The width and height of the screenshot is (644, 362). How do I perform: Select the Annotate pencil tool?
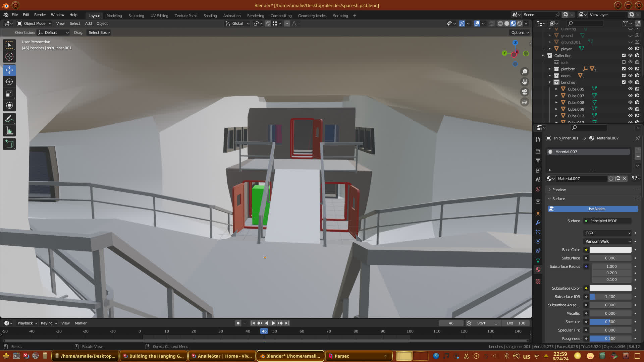pyautogui.click(x=9, y=119)
